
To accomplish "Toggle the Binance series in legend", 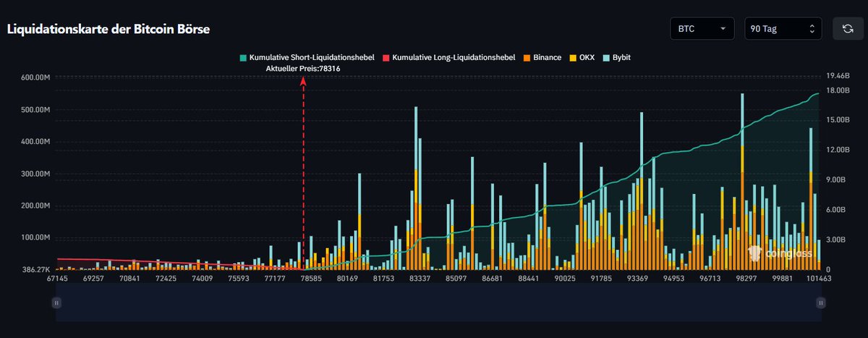I will click(542, 57).
